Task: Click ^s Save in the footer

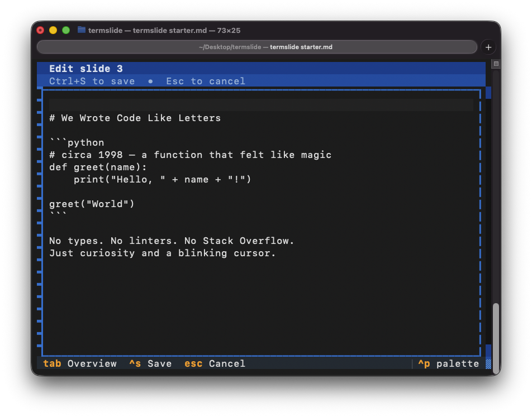Action: [150, 363]
